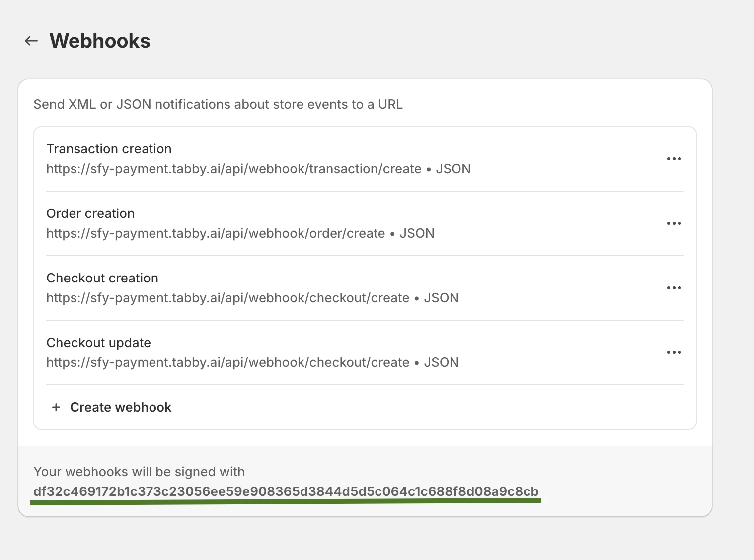Select the Checkout creation title
The image size is (754, 560).
(102, 278)
